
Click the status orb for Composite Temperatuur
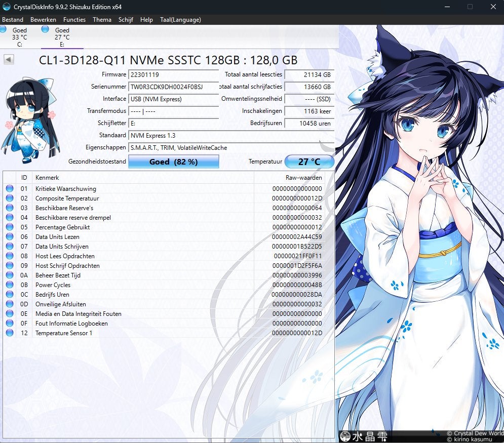(10, 198)
